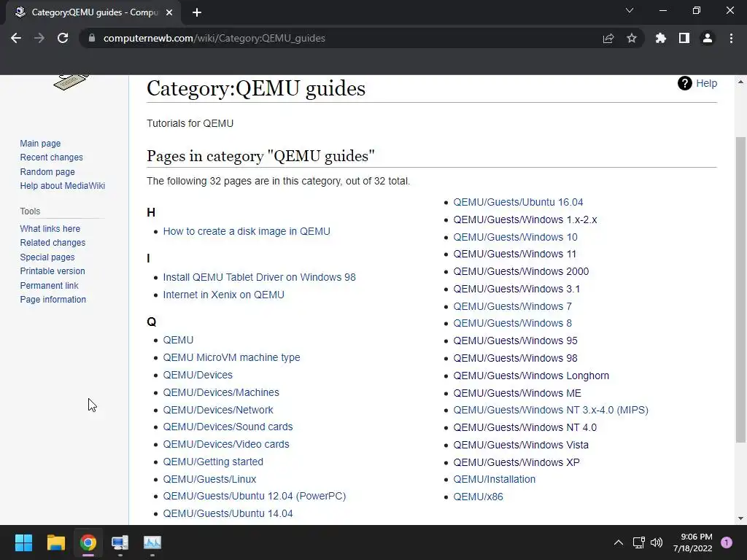Image resolution: width=747 pixels, height=560 pixels.
Task: Open Page information link
Action: (x=53, y=300)
